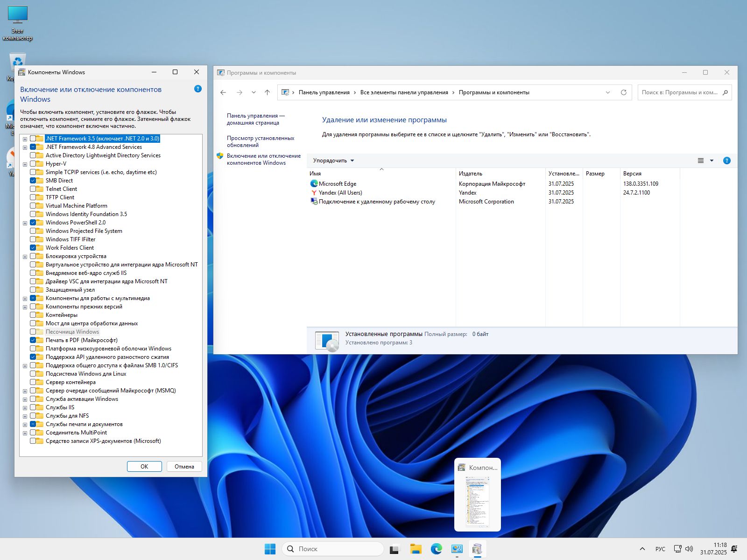Open the "Этот компьютер" desktop icon

pyautogui.click(x=18, y=23)
